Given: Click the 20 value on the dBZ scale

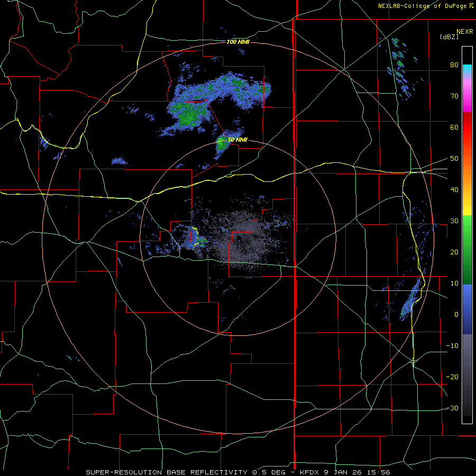Looking at the screenshot, I should coord(454,252).
